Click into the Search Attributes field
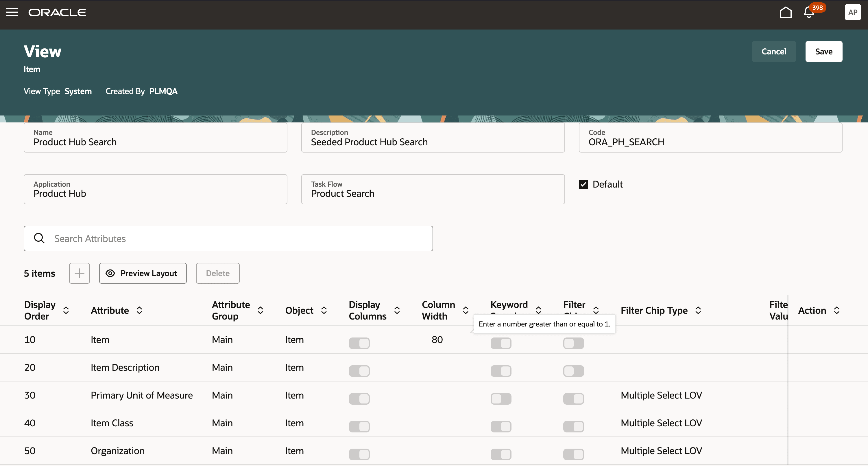Image resolution: width=868 pixels, height=466 pixels. pyautogui.click(x=228, y=238)
